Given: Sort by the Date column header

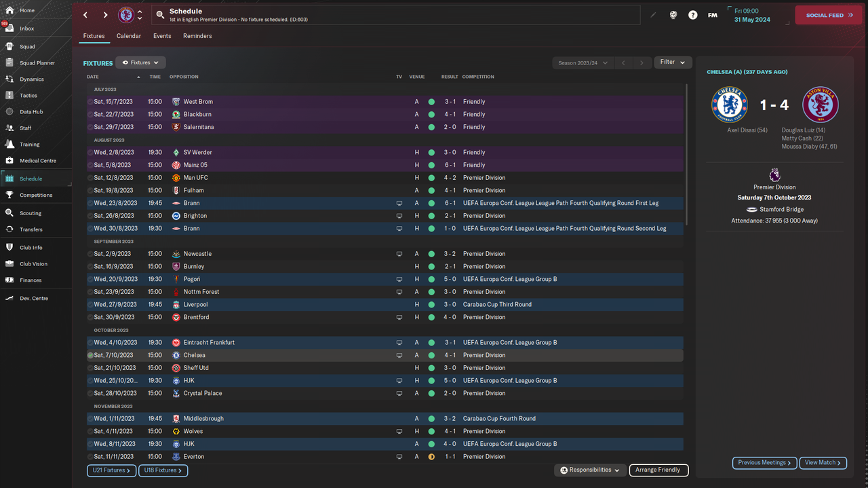Looking at the screenshot, I should click(x=93, y=77).
